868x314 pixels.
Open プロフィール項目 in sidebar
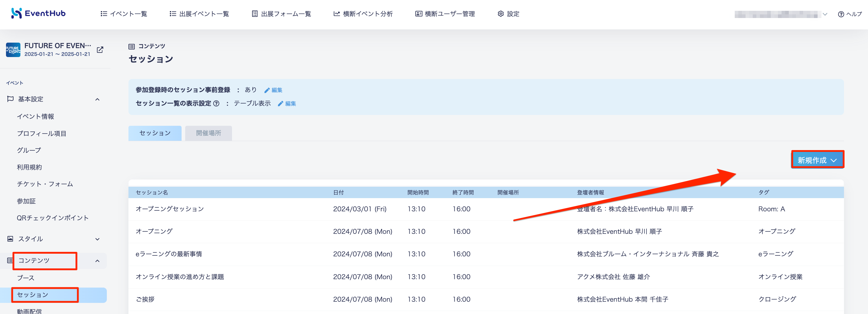coord(41,133)
